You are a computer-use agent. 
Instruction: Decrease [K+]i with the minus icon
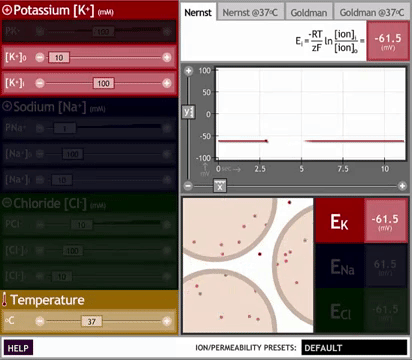(40, 83)
